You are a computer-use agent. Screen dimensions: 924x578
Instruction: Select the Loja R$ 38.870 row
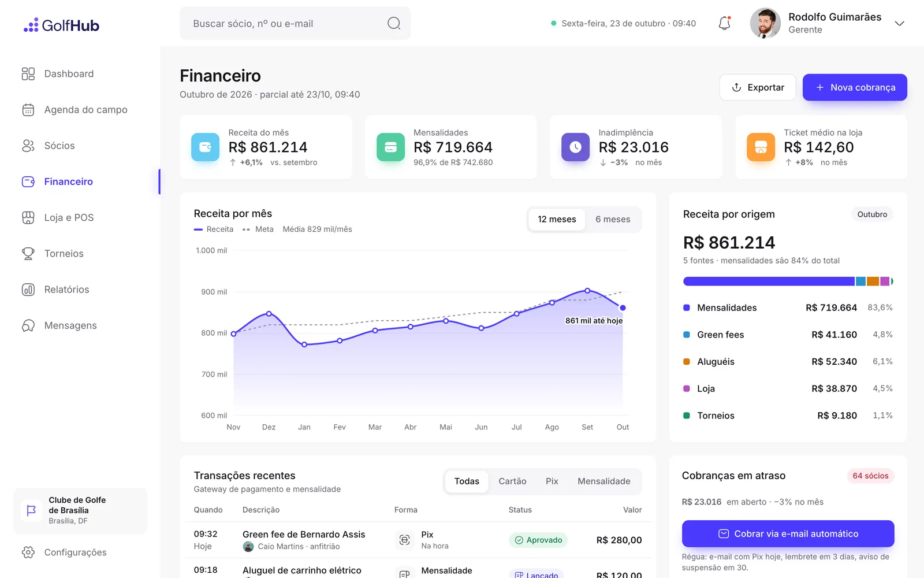788,388
